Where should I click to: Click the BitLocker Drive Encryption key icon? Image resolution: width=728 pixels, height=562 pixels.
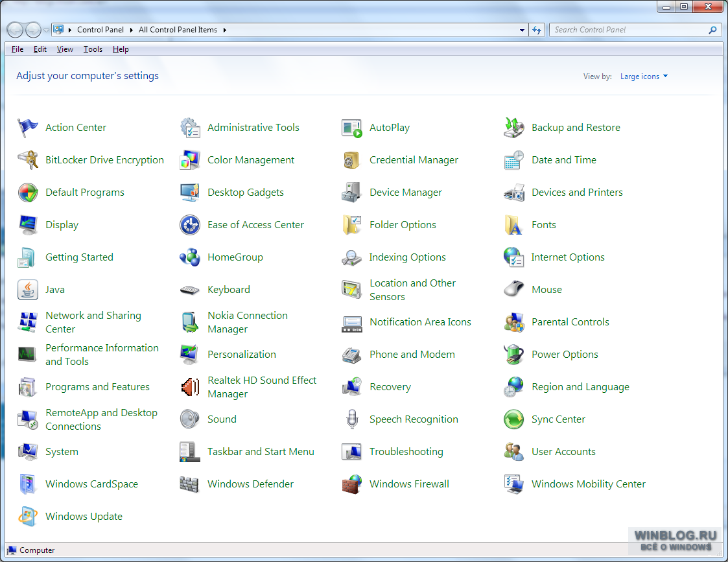pos(27,160)
